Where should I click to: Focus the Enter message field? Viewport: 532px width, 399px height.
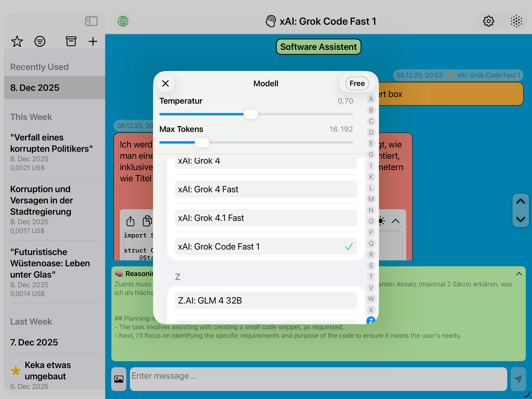click(318, 379)
